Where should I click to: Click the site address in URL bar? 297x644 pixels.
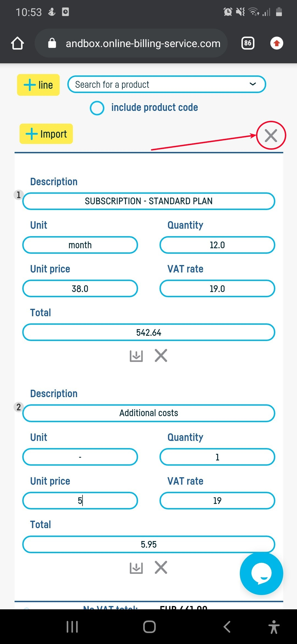pyautogui.click(x=143, y=43)
